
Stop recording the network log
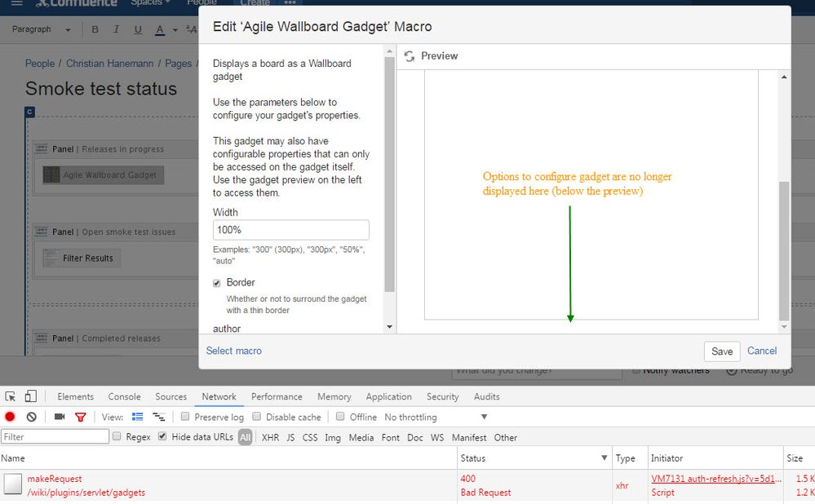coord(10,417)
